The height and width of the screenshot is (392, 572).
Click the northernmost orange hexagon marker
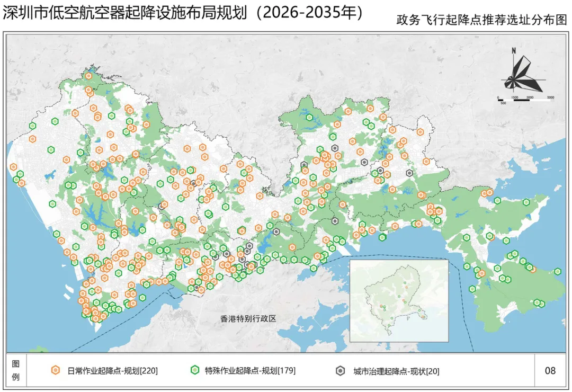click(x=88, y=76)
